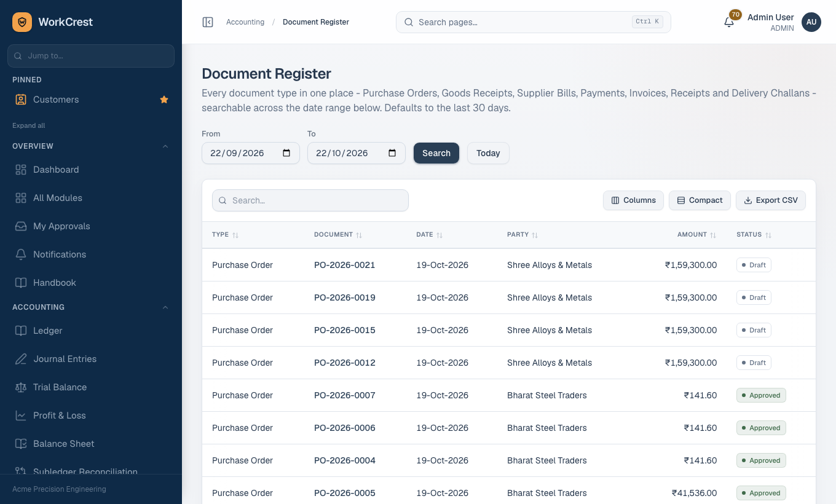Focus the Jump to sidebar field
The height and width of the screenshot is (504, 836).
coord(91,56)
